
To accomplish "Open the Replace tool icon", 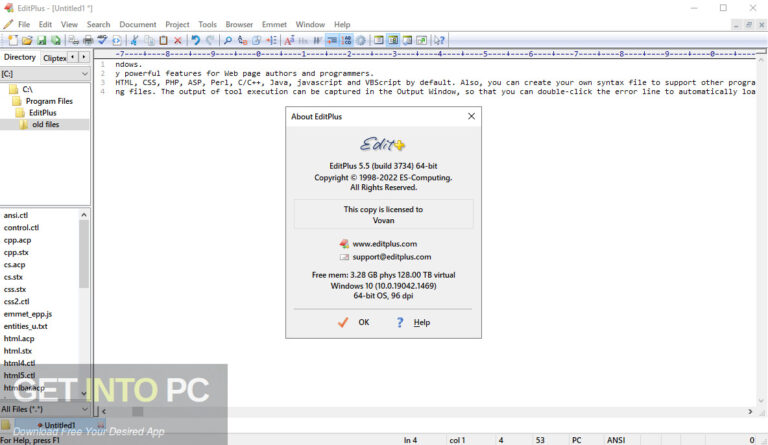I will pyautogui.click(x=242, y=40).
